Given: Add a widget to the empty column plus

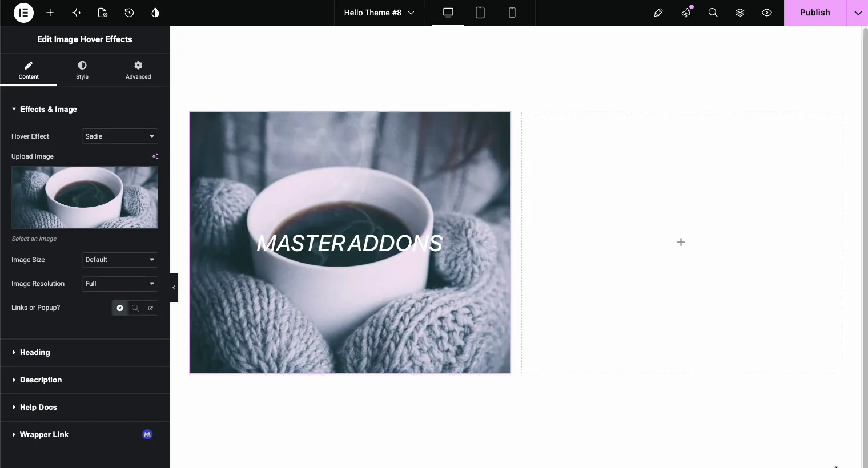Looking at the screenshot, I should coord(681,243).
